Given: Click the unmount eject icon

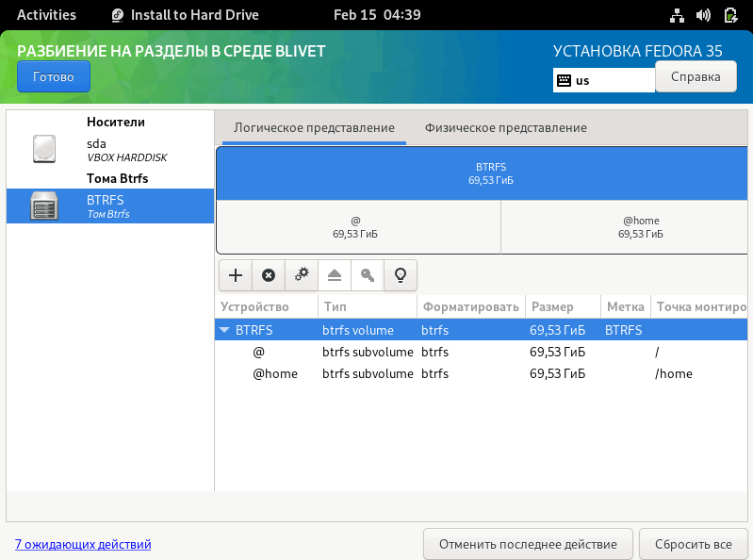Looking at the screenshot, I should (335, 275).
